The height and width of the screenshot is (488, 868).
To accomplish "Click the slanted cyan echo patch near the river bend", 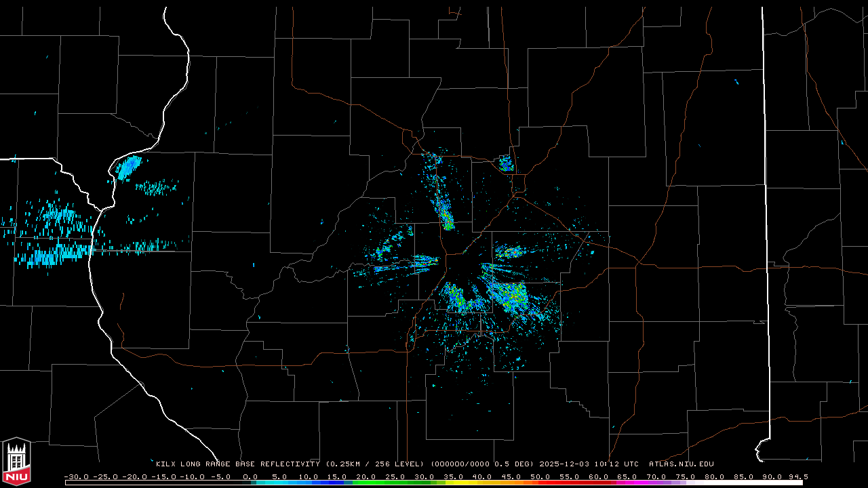I will pyautogui.click(x=128, y=166).
